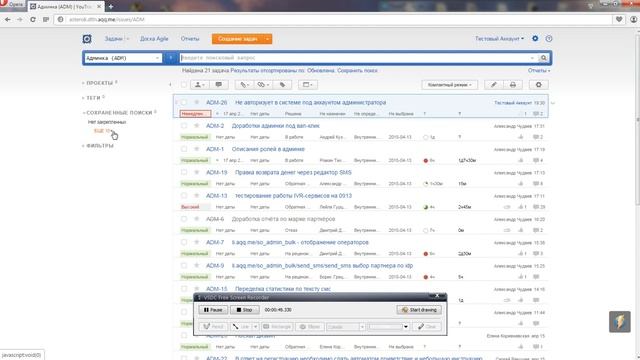Click the Обновлена sort link
The width and height of the screenshot is (640, 360).
click(x=321, y=71)
